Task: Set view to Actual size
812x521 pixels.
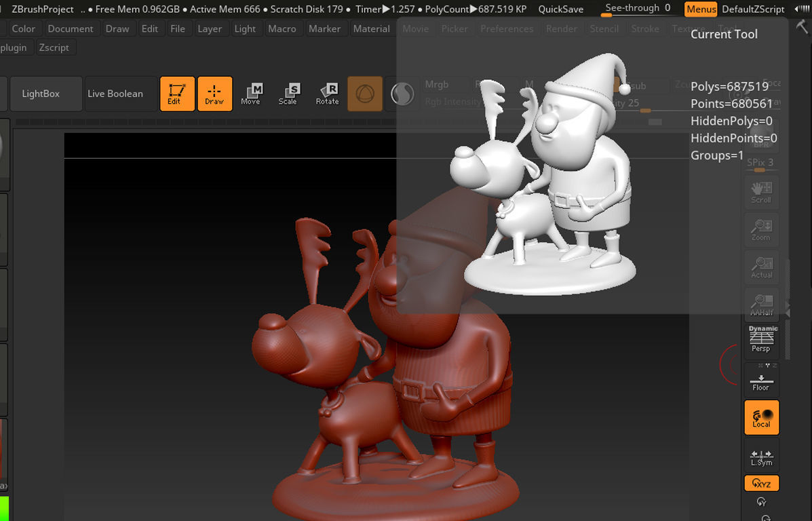Action: click(761, 267)
